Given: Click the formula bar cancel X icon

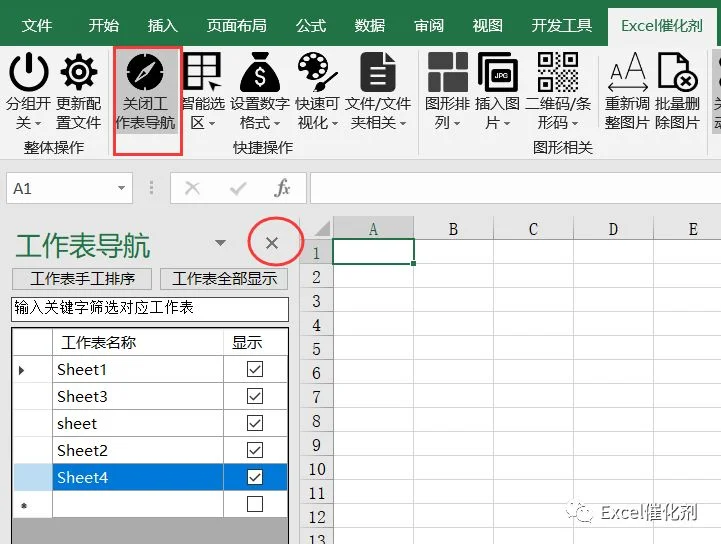Looking at the screenshot, I should tap(192, 188).
